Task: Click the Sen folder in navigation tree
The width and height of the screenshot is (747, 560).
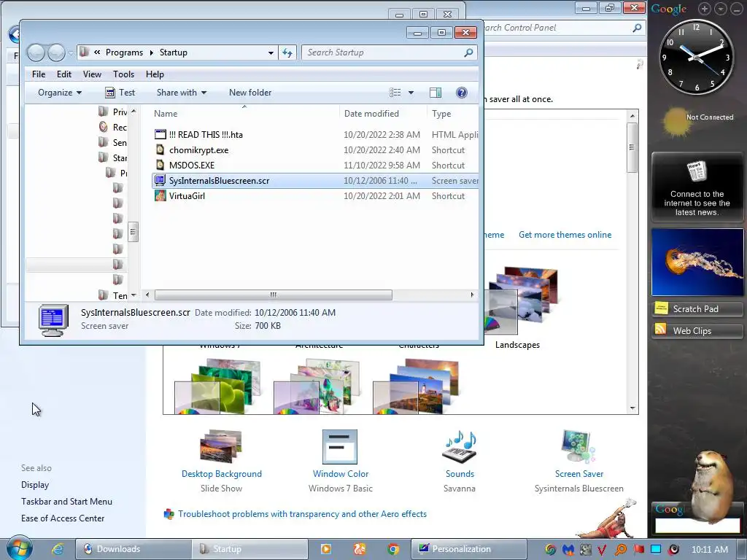Action: (x=112, y=142)
